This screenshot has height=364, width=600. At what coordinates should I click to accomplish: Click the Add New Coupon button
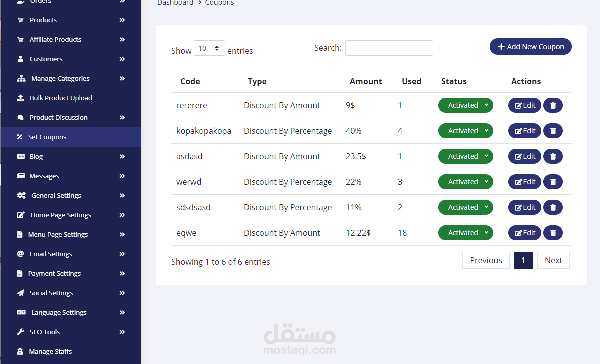tap(530, 47)
